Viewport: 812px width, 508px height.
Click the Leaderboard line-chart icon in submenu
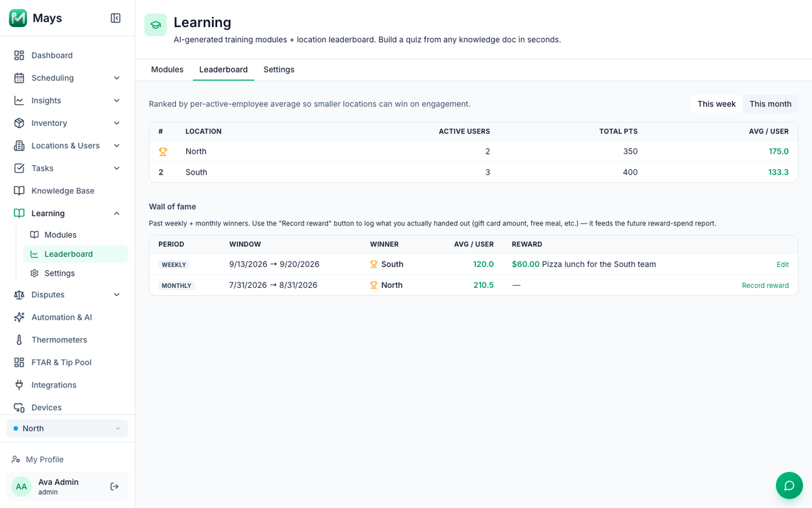pos(35,254)
